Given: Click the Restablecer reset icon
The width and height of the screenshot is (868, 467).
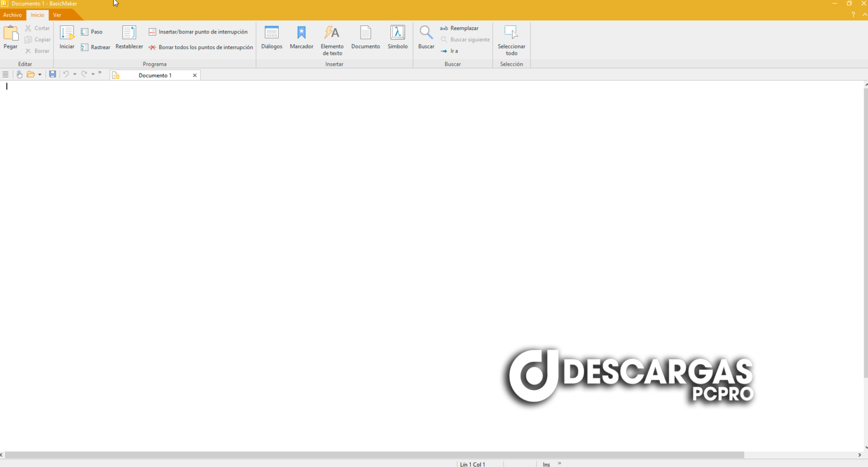Looking at the screenshot, I should point(129,33).
